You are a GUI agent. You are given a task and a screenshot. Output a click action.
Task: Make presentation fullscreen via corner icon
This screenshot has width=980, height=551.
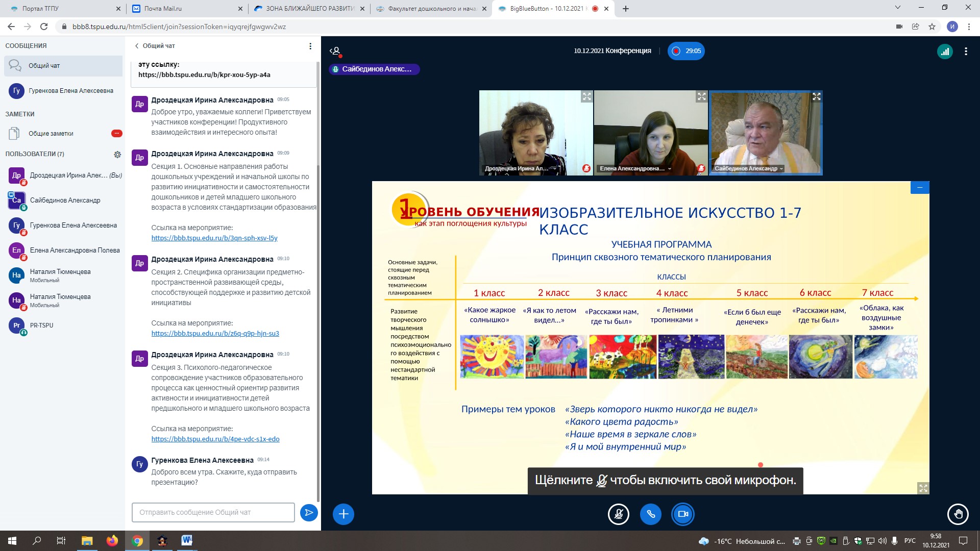[x=923, y=488]
